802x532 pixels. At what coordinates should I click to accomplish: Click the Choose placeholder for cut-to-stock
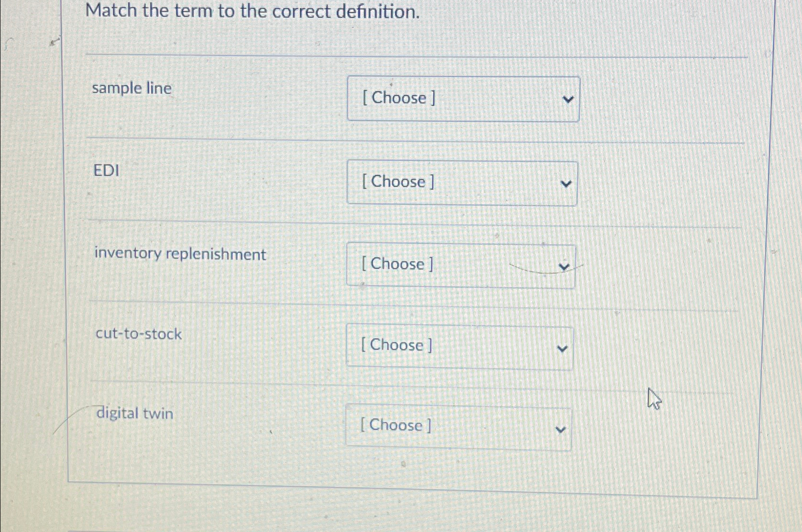396,345
